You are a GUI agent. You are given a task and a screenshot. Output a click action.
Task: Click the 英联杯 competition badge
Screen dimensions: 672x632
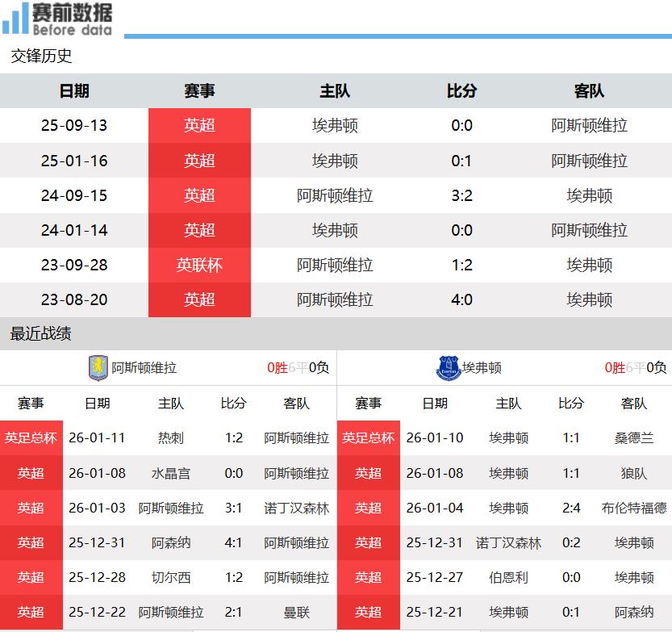(x=199, y=265)
